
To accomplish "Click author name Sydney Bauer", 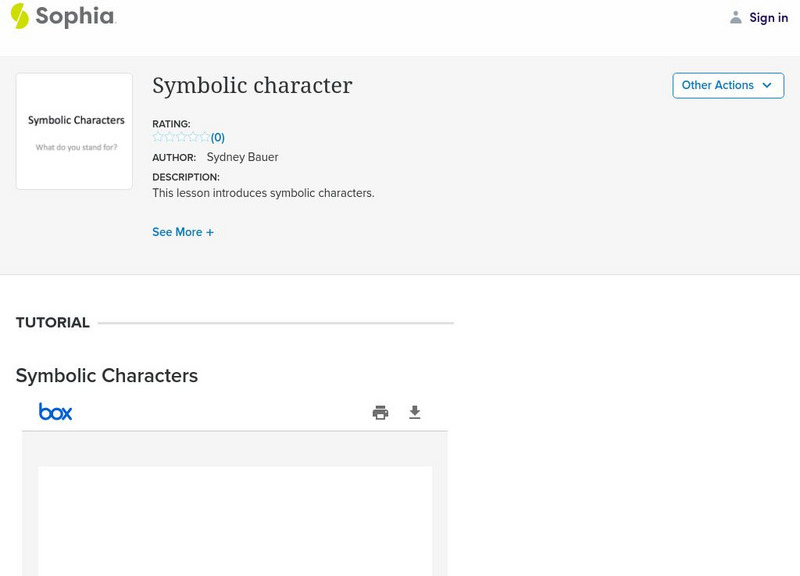I will coord(242,157).
